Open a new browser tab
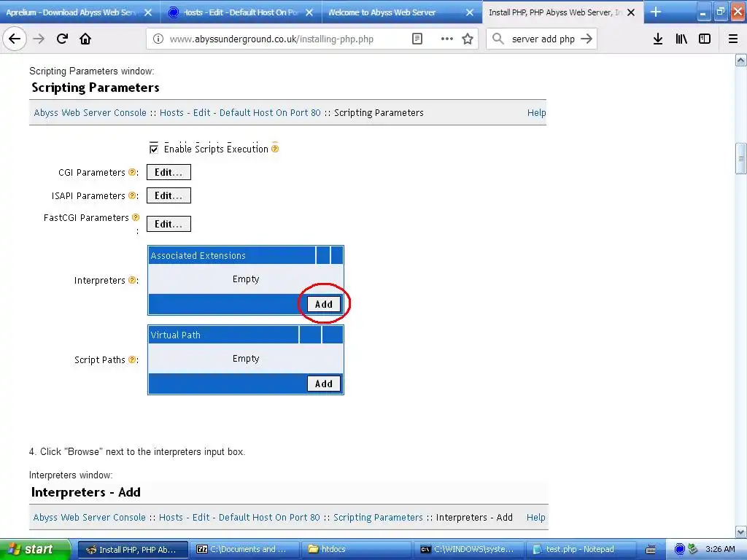The image size is (747, 560). point(656,12)
